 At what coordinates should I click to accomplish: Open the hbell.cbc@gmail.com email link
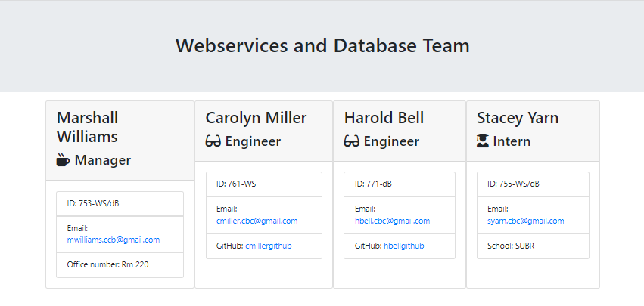tap(392, 221)
